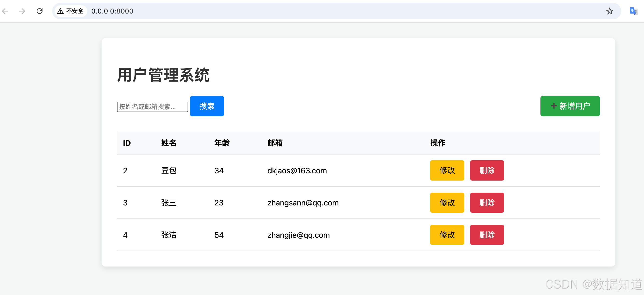Click the 搜索 search button

pyautogui.click(x=207, y=106)
